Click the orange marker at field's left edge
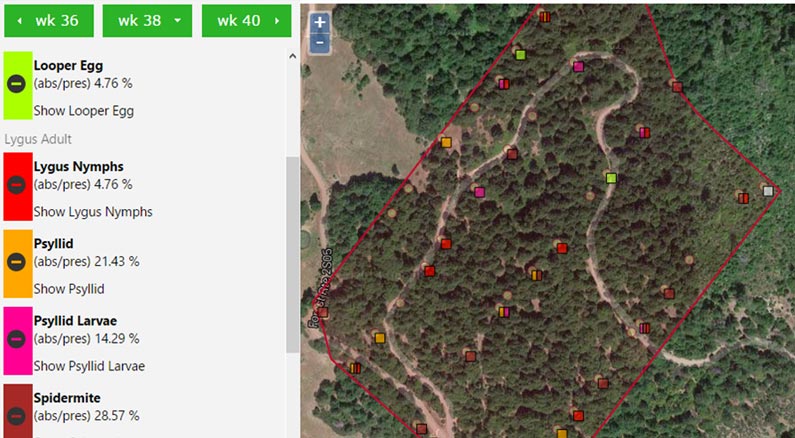The width and height of the screenshot is (795, 438). coord(446,142)
